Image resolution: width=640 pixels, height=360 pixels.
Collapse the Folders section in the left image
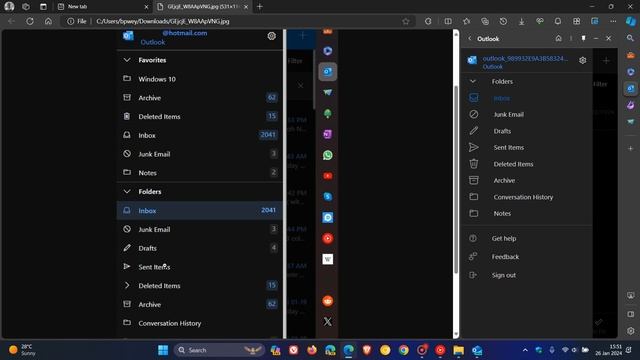point(127,191)
